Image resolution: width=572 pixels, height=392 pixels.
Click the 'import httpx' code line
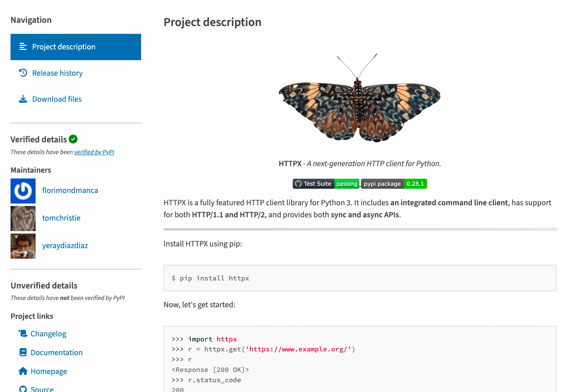204,339
